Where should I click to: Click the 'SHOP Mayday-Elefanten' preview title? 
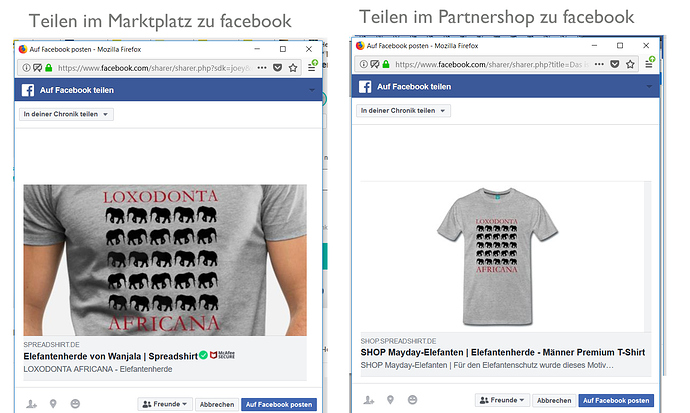tap(502, 352)
